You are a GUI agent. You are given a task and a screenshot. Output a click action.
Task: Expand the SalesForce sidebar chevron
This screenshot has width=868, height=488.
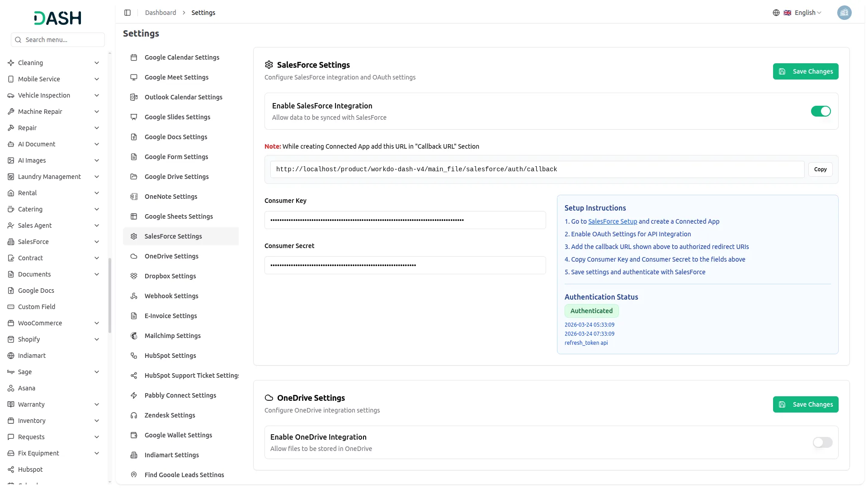point(97,242)
